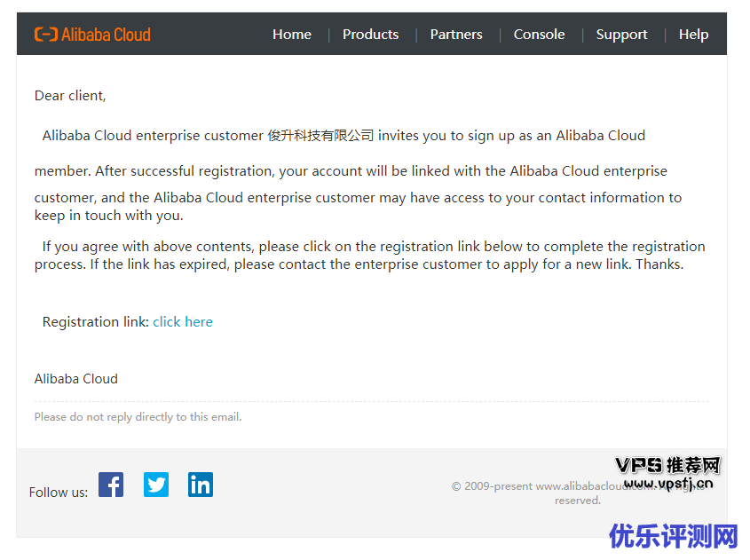The width and height of the screenshot is (750, 560).
Task: Go to the Home nav item
Action: pyautogui.click(x=292, y=35)
